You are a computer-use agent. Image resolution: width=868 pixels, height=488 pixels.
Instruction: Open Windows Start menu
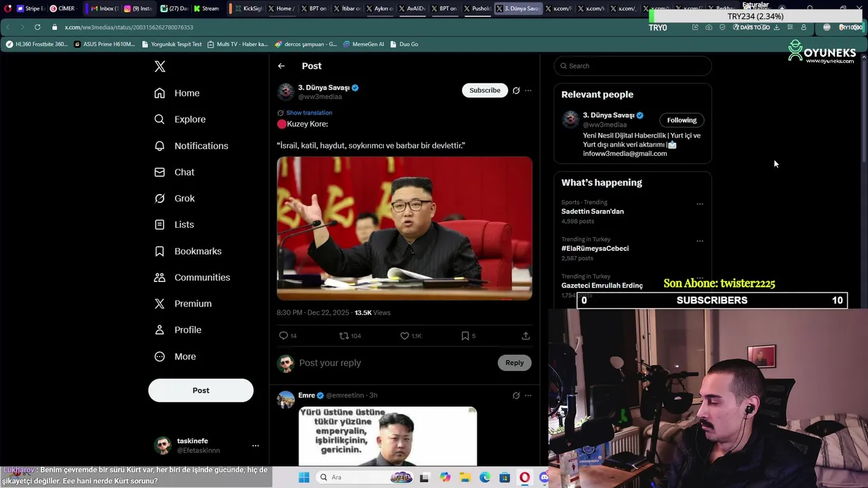[x=304, y=477]
